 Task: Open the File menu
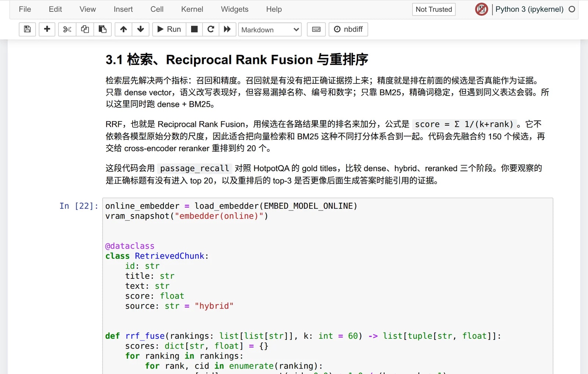[x=25, y=9]
